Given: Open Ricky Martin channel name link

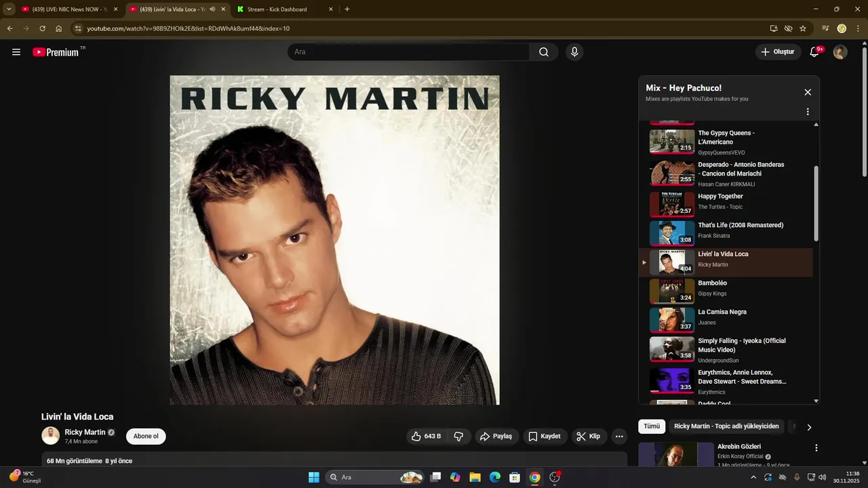Looking at the screenshot, I should point(85,432).
